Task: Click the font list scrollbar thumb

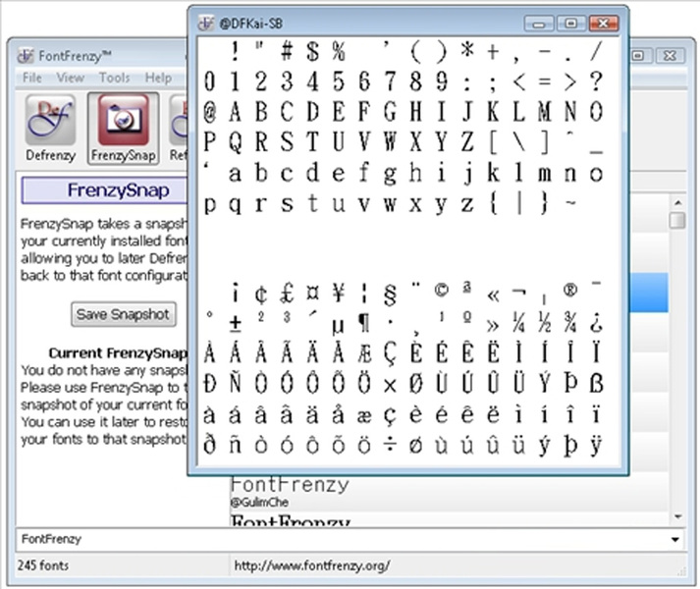Action: pos(677,221)
